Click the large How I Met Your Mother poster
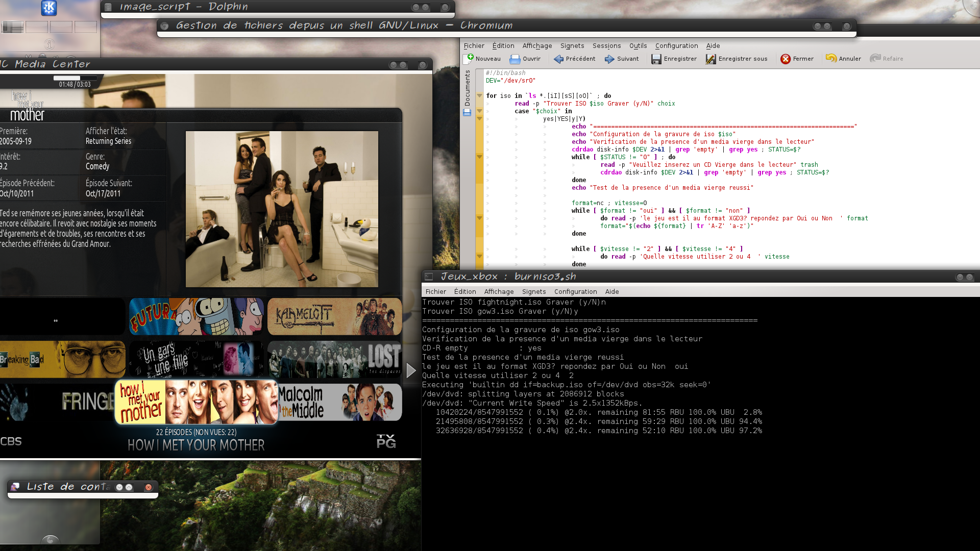The width and height of the screenshot is (980, 551). click(282, 209)
